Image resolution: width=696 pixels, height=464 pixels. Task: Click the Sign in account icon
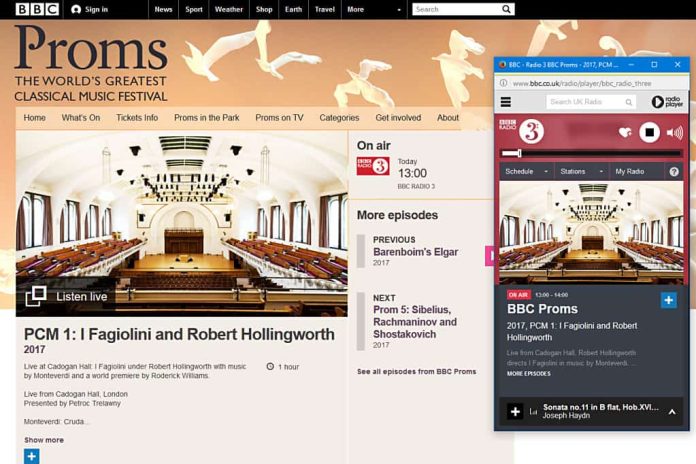tap(76, 9)
